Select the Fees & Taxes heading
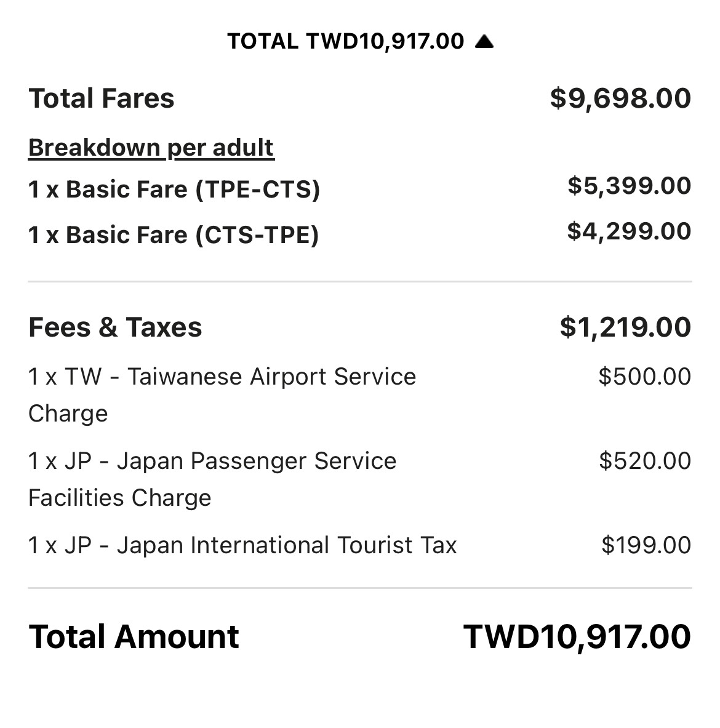720x728 pixels. (115, 327)
